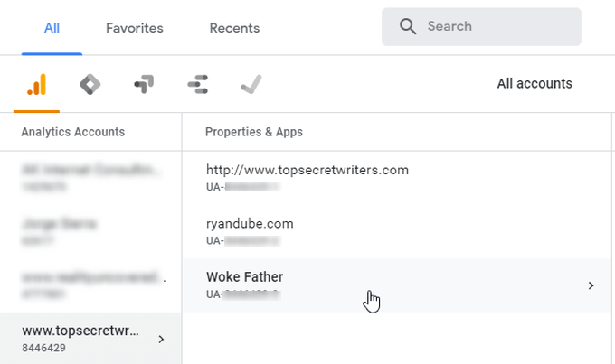Switch to the All tab
Screen dimensions: 615x364
(x=52, y=28)
